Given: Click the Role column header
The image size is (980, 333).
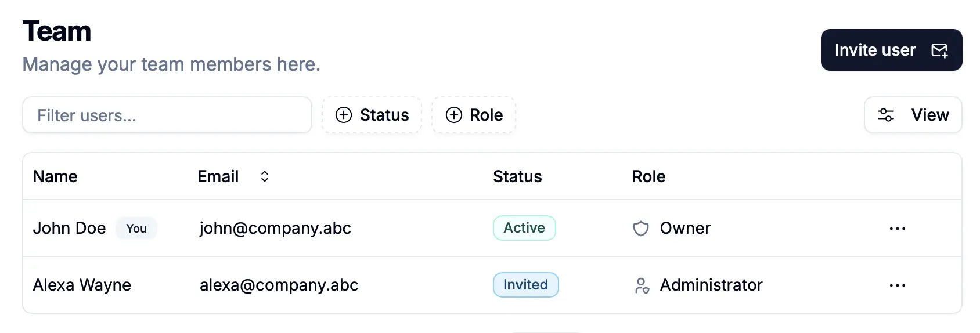Looking at the screenshot, I should [x=648, y=177].
